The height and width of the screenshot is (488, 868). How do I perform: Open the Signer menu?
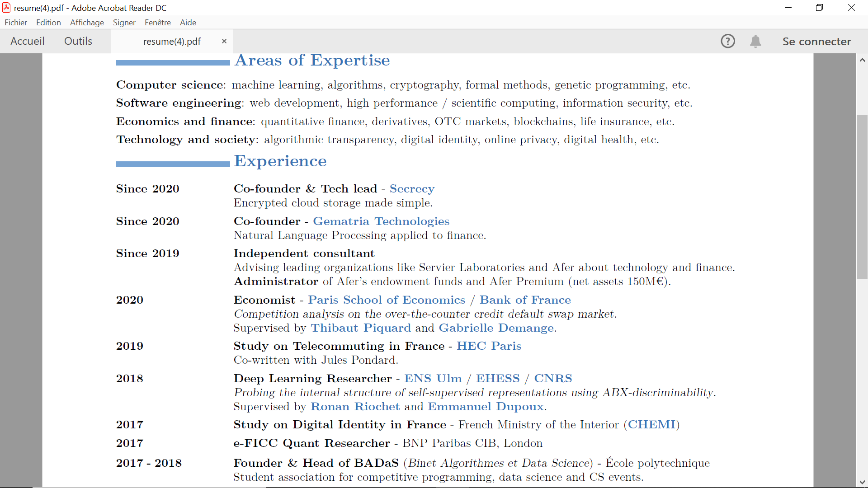(x=124, y=23)
